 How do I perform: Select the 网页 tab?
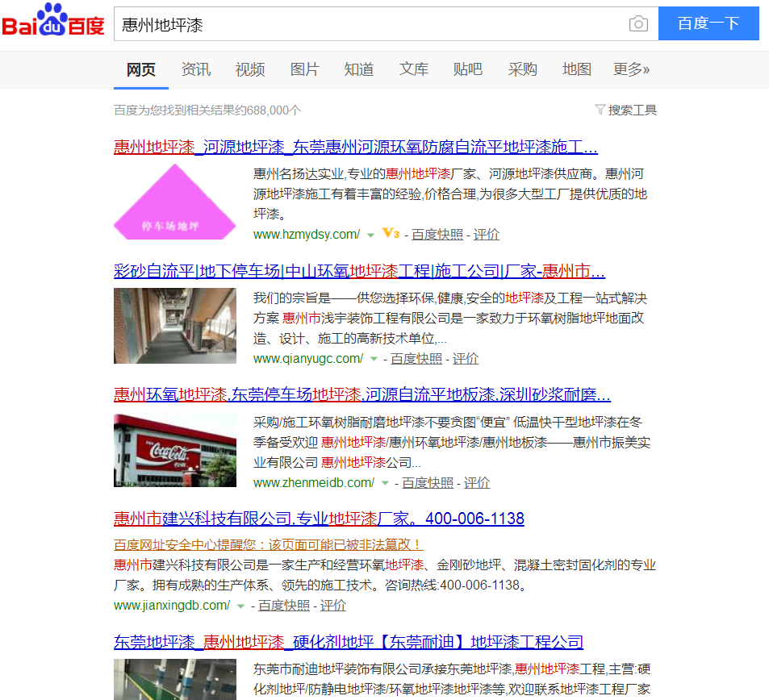coord(140,69)
